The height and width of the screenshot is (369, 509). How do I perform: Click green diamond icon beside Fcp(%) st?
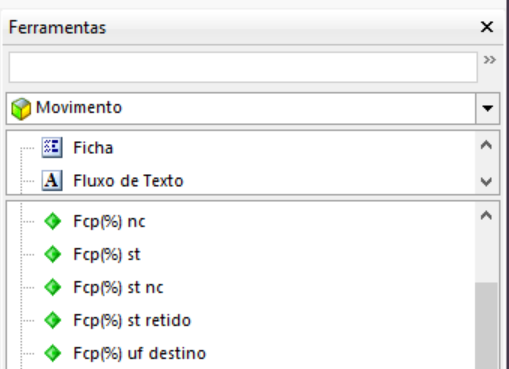pyautogui.click(x=53, y=254)
